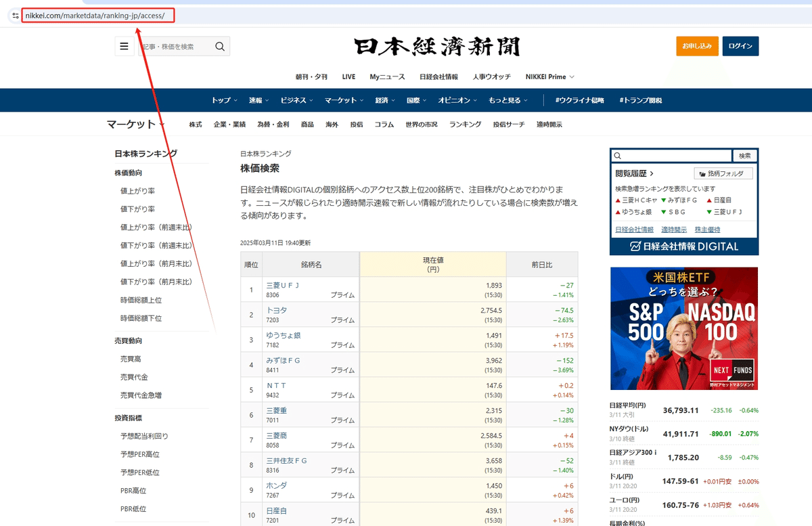This screenshot has width=812, height=526.
Task: Open the hamburger menu icon
Action: point(124,46)
